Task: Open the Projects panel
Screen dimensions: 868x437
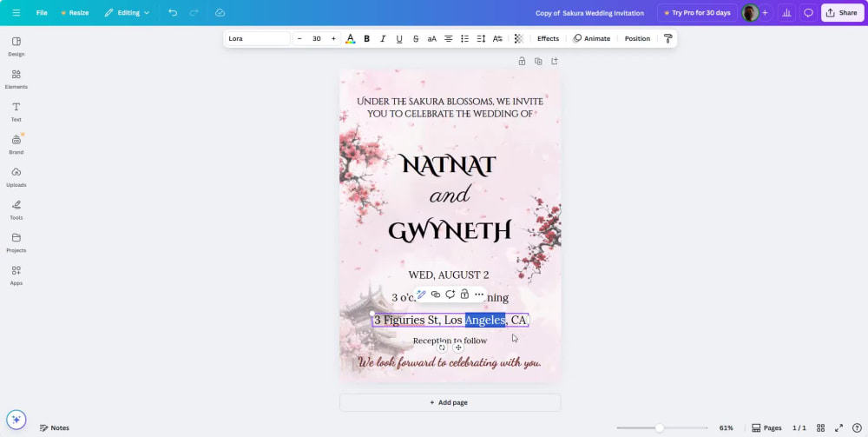Action: (x=16, y=242)
